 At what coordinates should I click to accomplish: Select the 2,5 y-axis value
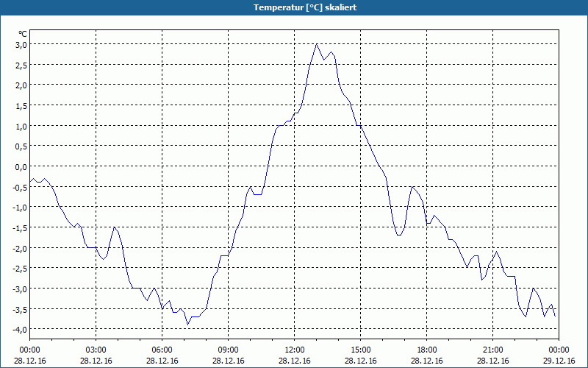(21, 66)
